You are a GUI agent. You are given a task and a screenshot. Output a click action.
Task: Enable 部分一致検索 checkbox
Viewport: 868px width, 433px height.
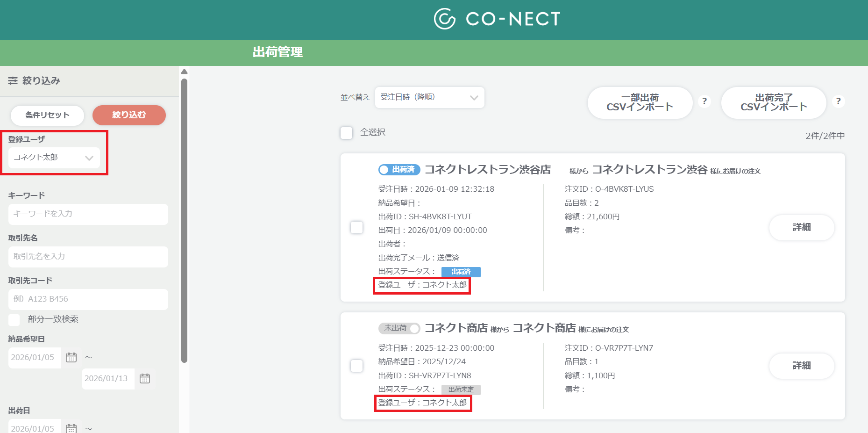pyautogui.click(x=14, y=320)
